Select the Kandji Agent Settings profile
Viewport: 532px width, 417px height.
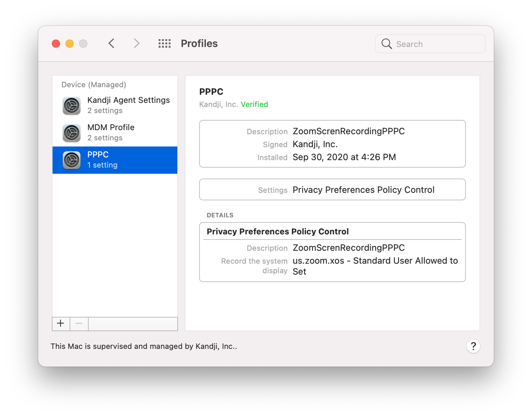[x=129, y=105]
